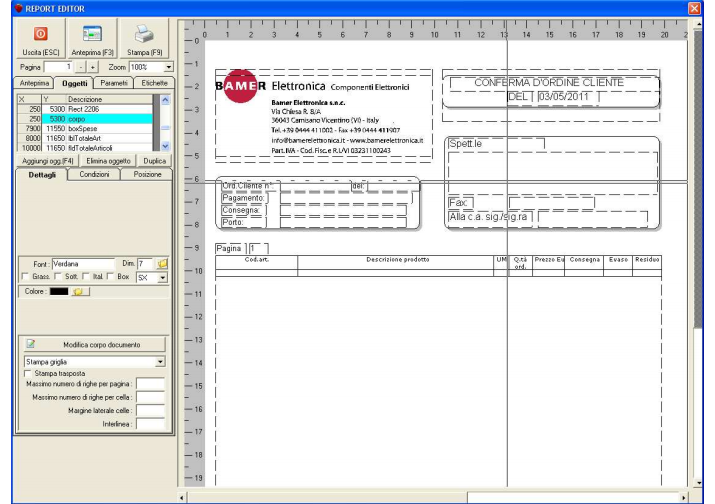Click the X column header

pyautogui.click(x=29, y=99)
